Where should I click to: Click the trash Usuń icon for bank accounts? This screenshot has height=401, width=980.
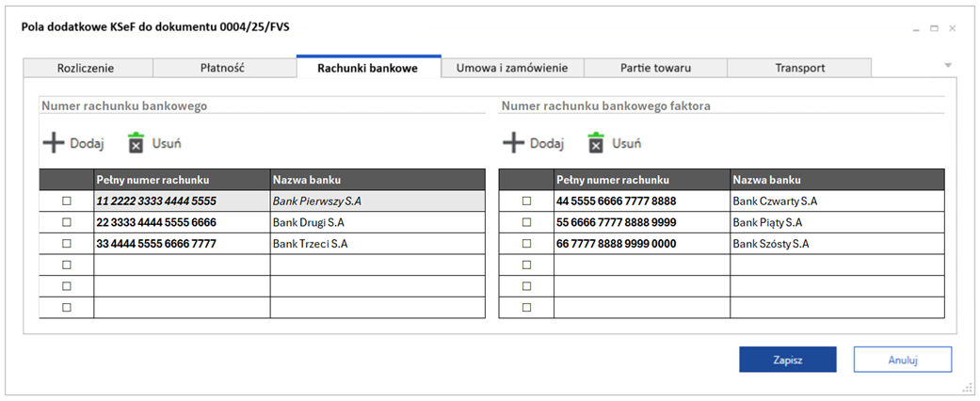click(137, 143)
